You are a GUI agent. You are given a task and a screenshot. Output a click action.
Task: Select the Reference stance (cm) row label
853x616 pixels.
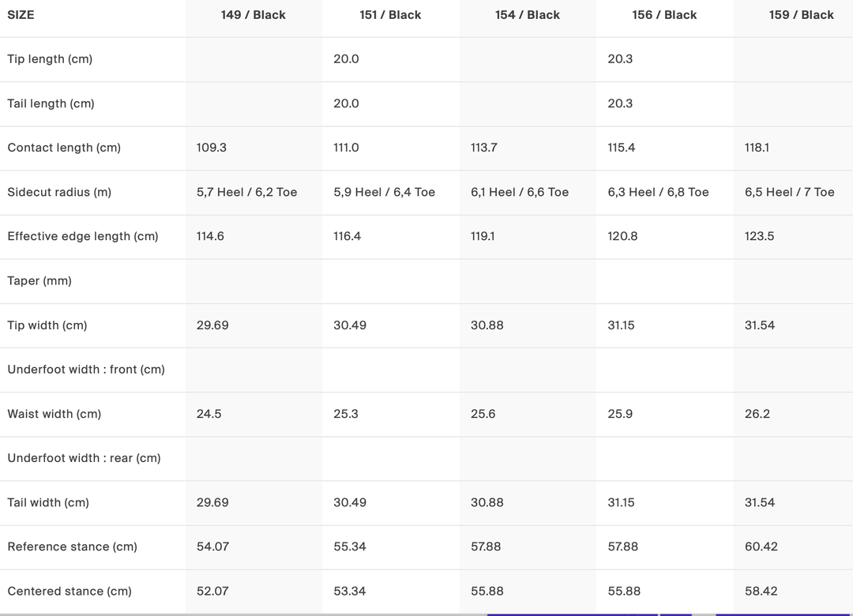(72, 547)
